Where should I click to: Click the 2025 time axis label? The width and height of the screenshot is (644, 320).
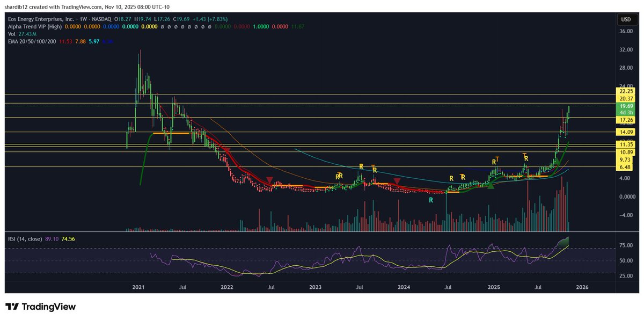[x=494, y=288]
